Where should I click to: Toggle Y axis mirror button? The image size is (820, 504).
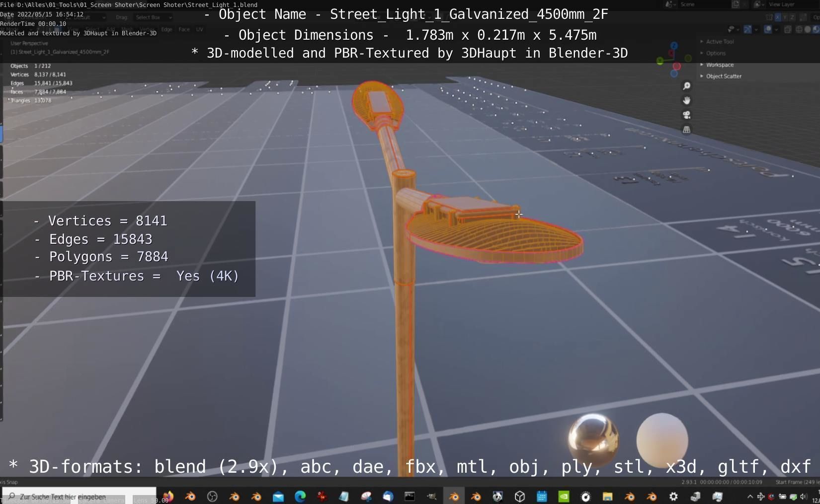tap(785, 17)
